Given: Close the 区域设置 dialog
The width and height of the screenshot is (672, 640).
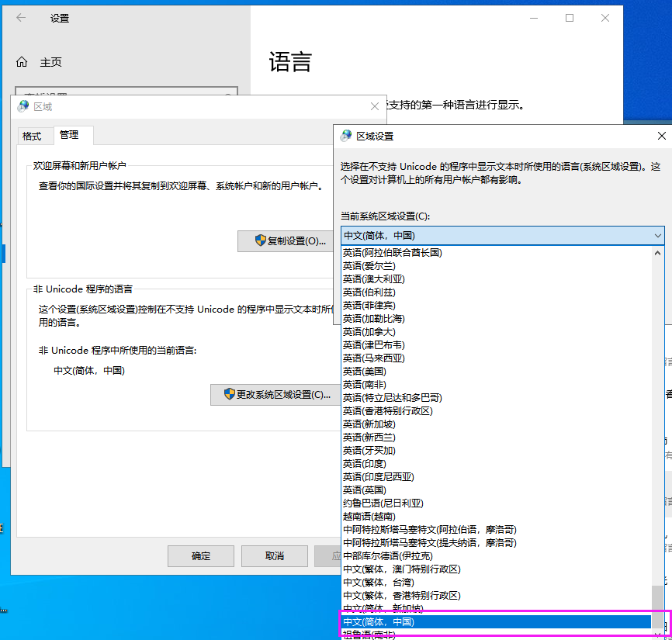Looking at the screenshot, I should click(661, 136).
